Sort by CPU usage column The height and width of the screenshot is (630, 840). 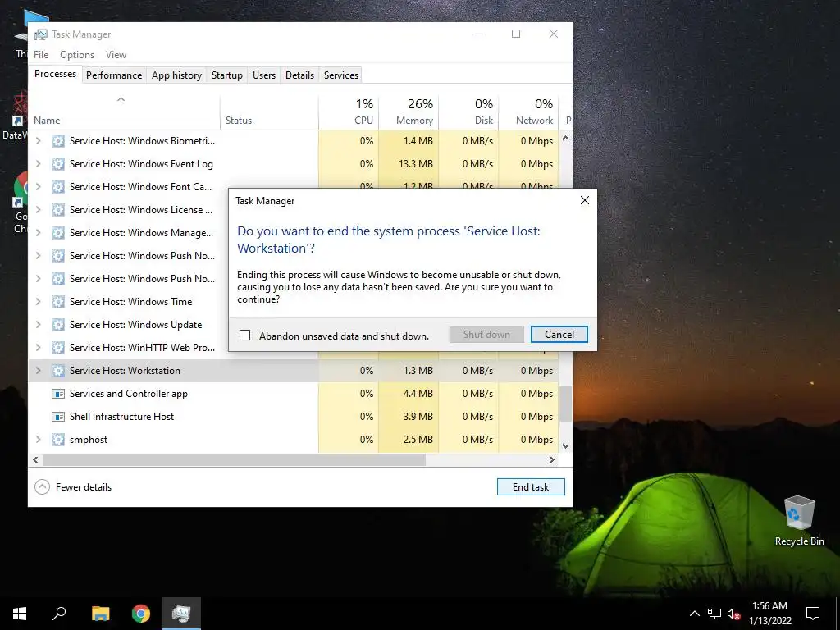click(x=349, y=113)
